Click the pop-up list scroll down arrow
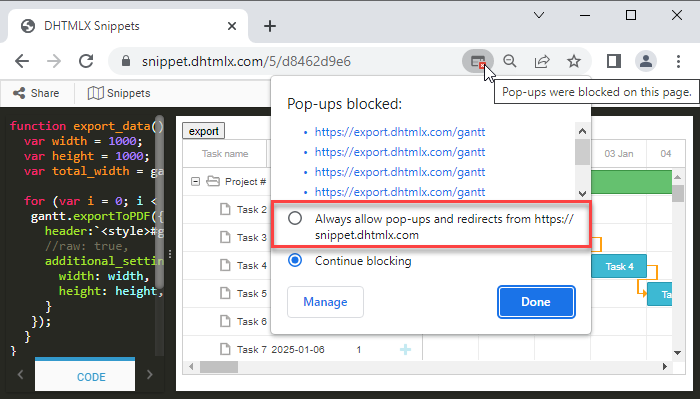Screen dimensions: 700x399 click(x=582, y=193)
